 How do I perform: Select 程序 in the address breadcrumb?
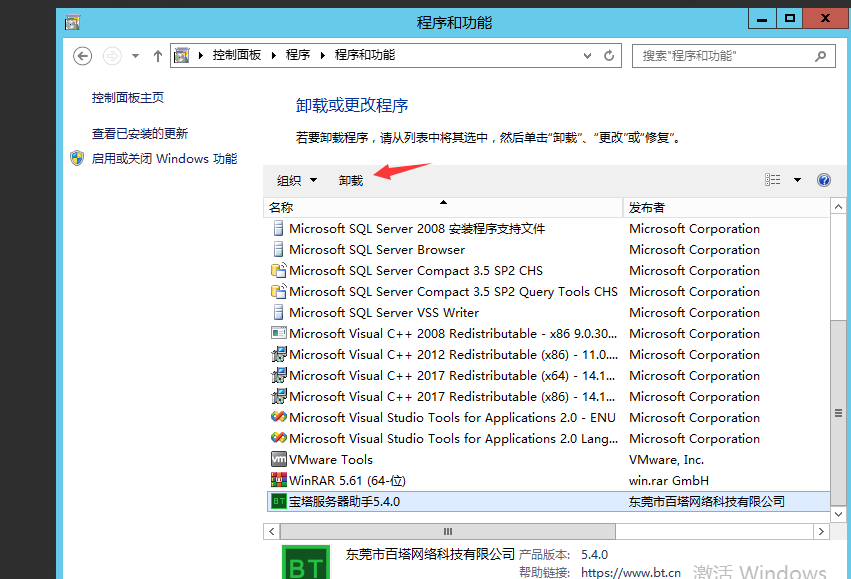298,55
